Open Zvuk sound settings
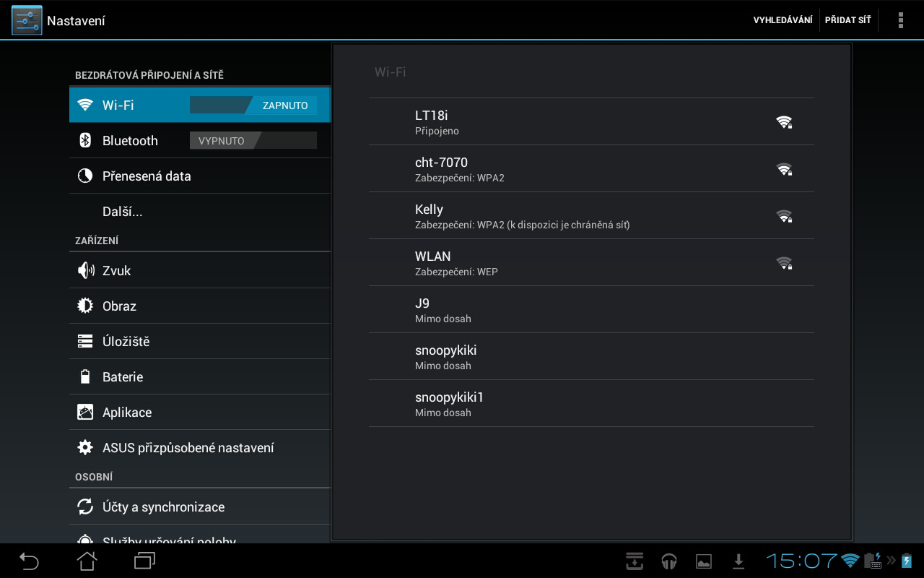Viewport: 924px width, 578px height. tap(200, 270)
